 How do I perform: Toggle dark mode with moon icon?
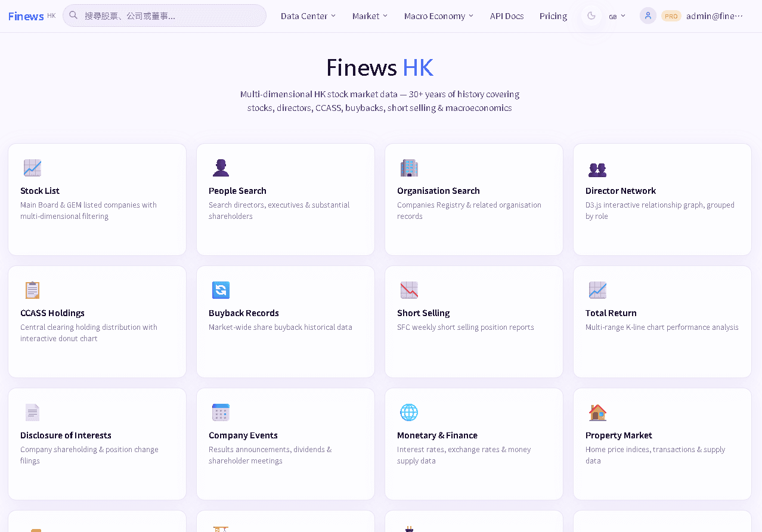(x=591, y=16)
